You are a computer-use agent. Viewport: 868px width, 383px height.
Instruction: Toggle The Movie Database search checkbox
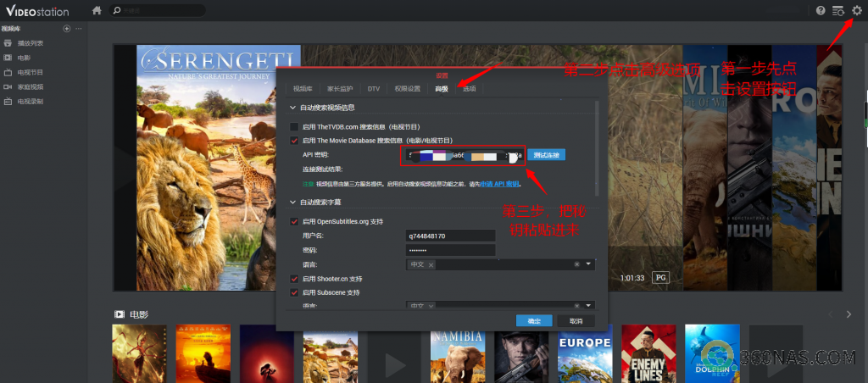click(294, 141)
